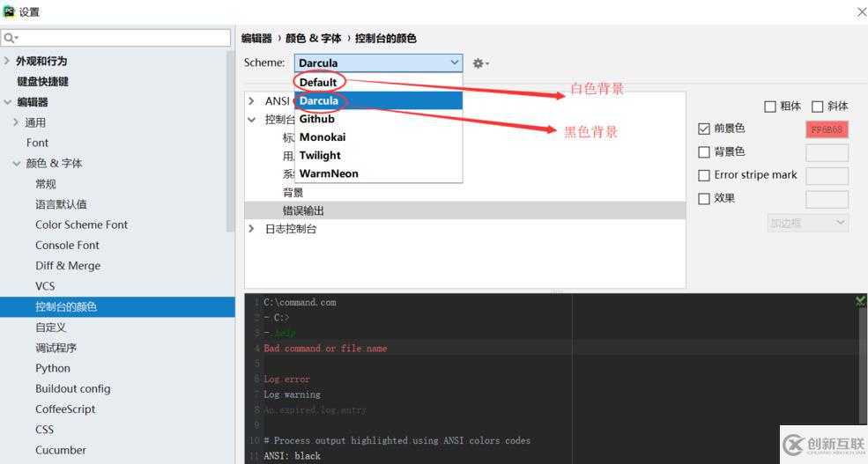
Task: Open the Error stripe mark color swatch
Action: [x=827, y=176]
